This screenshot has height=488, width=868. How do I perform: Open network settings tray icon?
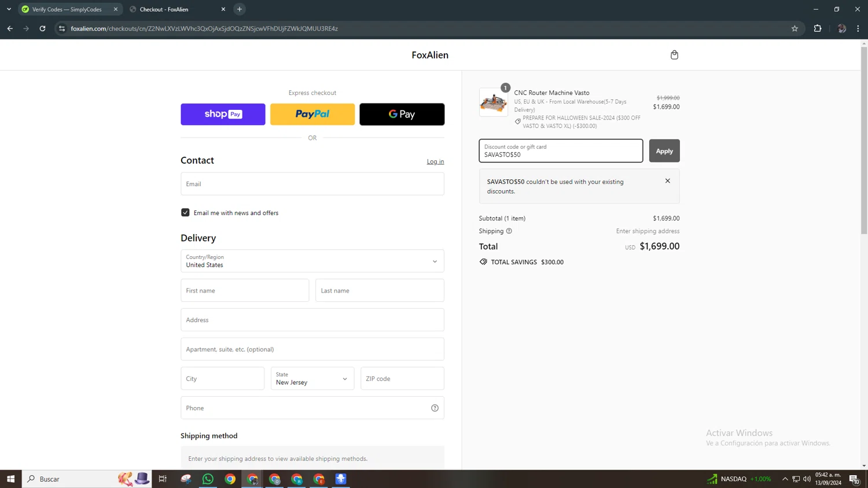(796, 479)
